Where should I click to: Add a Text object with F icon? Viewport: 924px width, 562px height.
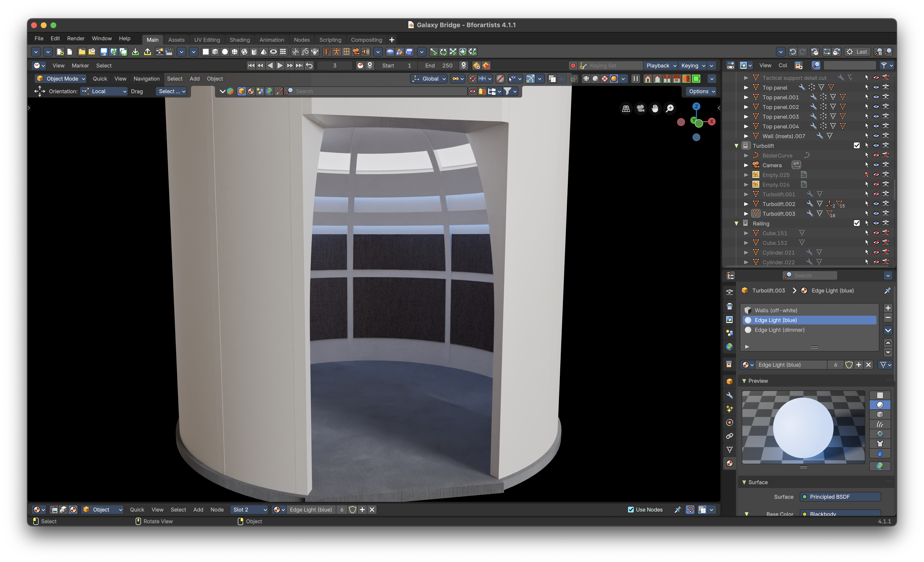[327, 52]
